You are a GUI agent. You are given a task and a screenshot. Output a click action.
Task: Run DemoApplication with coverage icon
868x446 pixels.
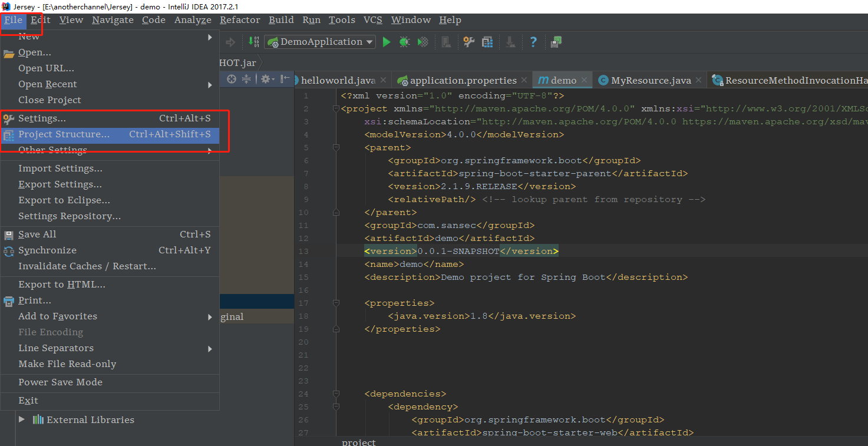click(423, 42)
